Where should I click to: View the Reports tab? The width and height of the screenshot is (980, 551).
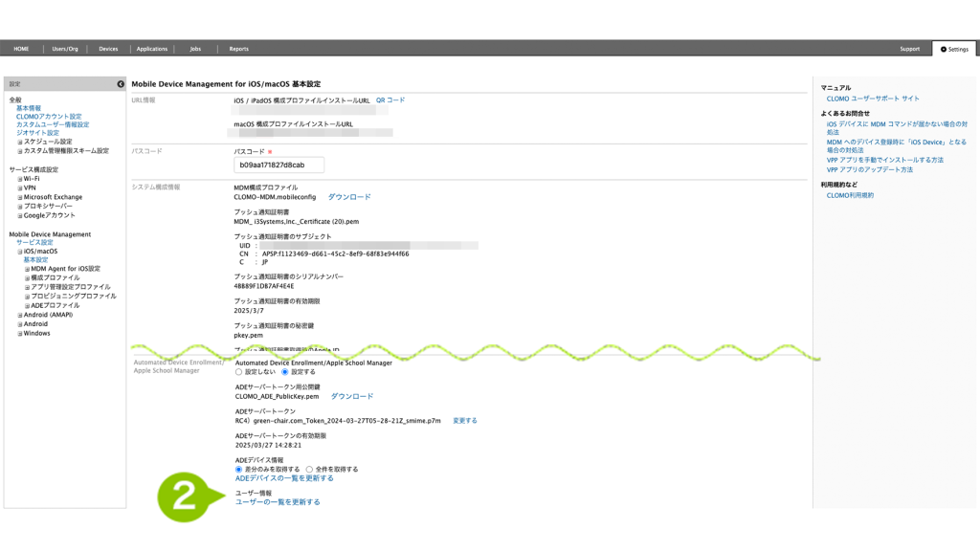[238, 49]
